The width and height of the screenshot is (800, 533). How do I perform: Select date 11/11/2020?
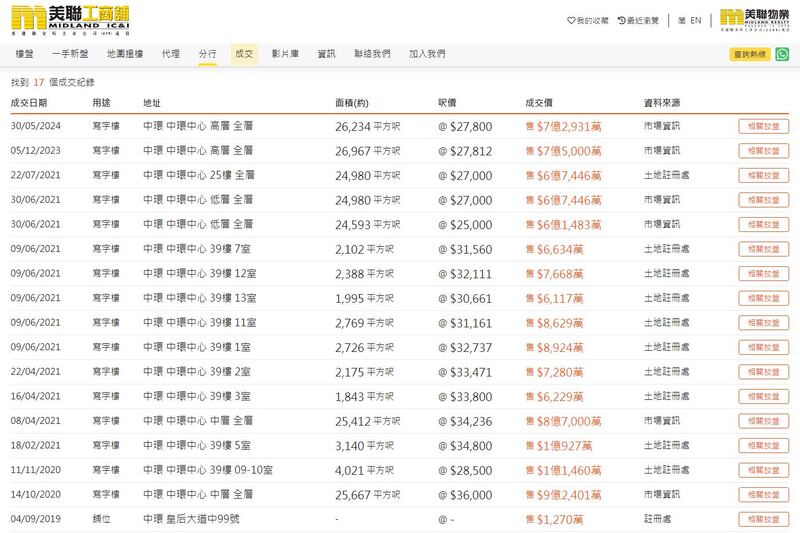click(x=36, y=470)
